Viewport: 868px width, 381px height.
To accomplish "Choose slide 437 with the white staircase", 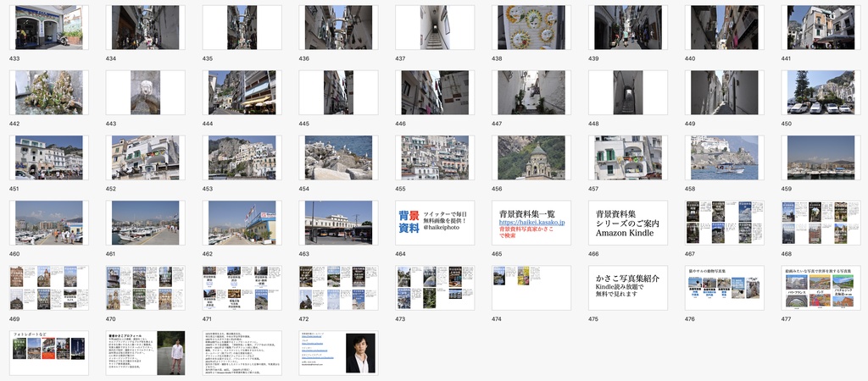I will pos(435,28).
